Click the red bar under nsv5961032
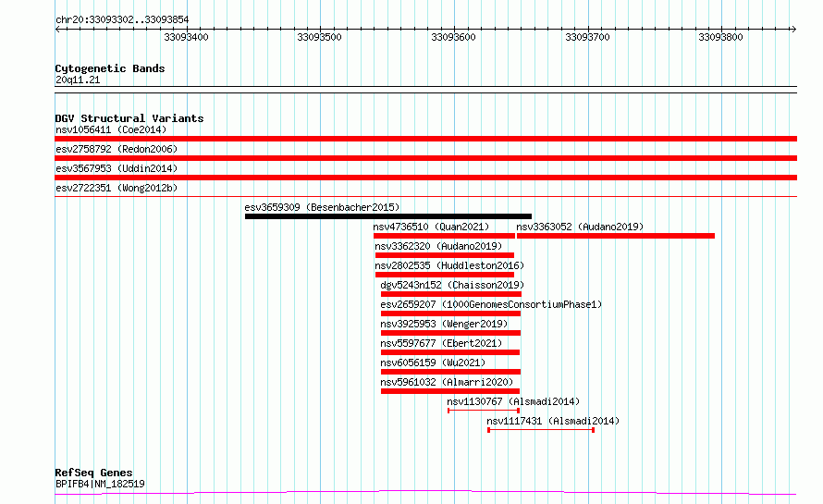The height and width of the screenshot is (504, 823). [x=450, y=391]
